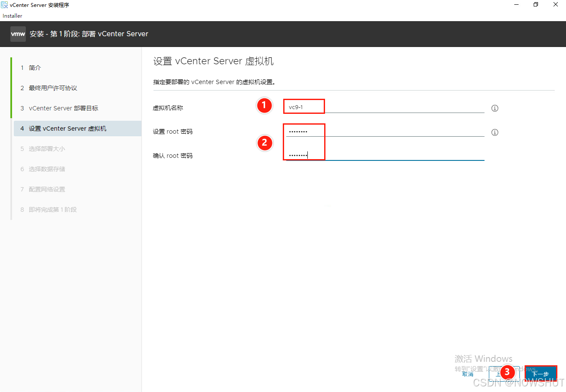Click header title 安装 - 第 1 阶段
This screenshot has height=392, width=566.
pyautogui.click(x=89, y=34)
